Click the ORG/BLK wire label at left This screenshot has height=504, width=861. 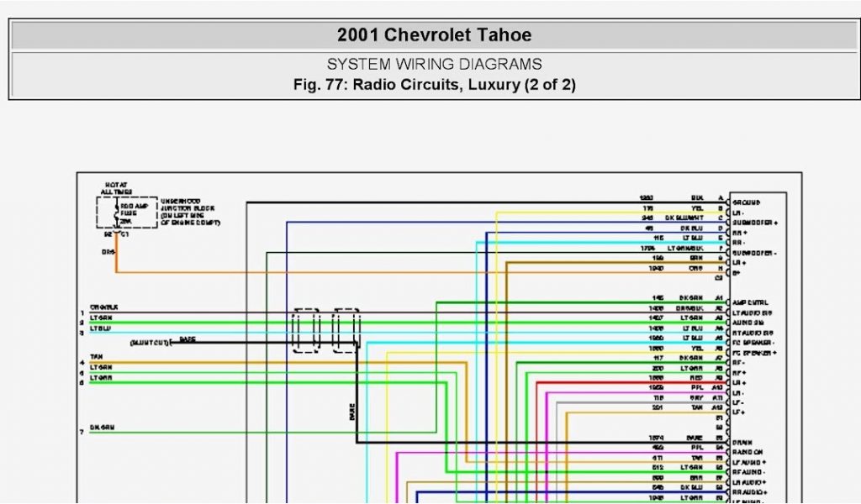click(104, 307)
